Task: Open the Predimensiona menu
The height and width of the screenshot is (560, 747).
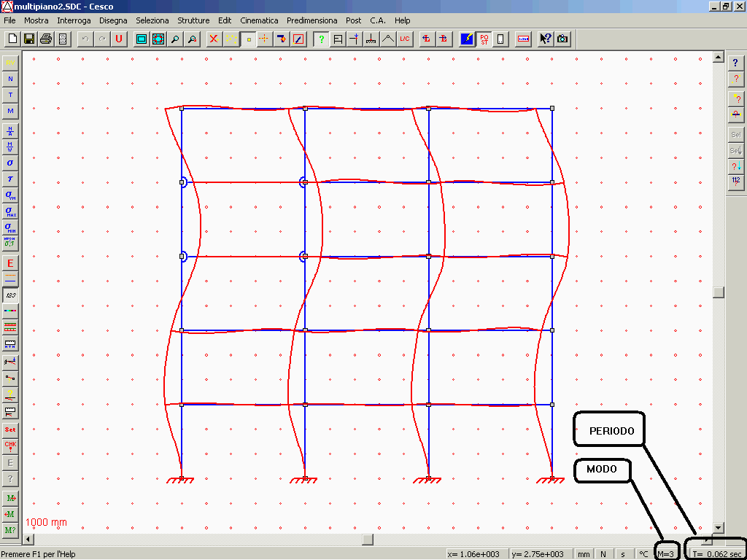Action: tap(311, 20)
